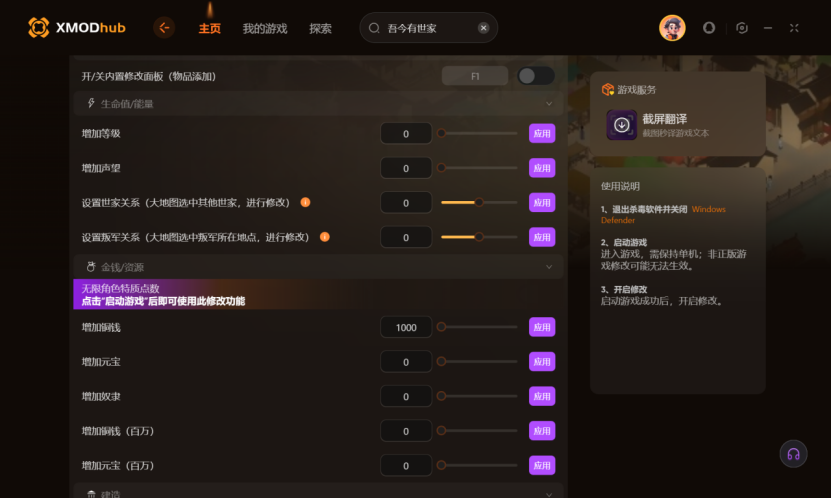Open the settings hexagon icon

(x=742, y=28)
